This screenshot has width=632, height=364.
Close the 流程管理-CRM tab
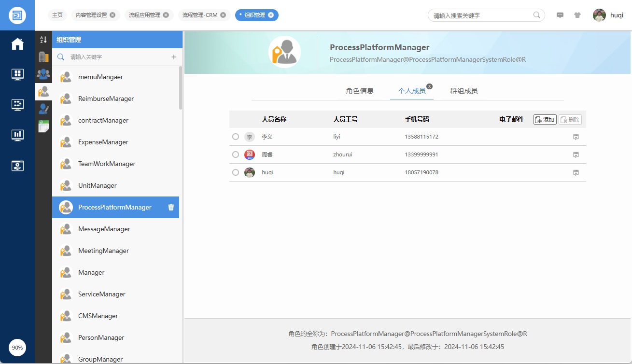click(223, 15)
